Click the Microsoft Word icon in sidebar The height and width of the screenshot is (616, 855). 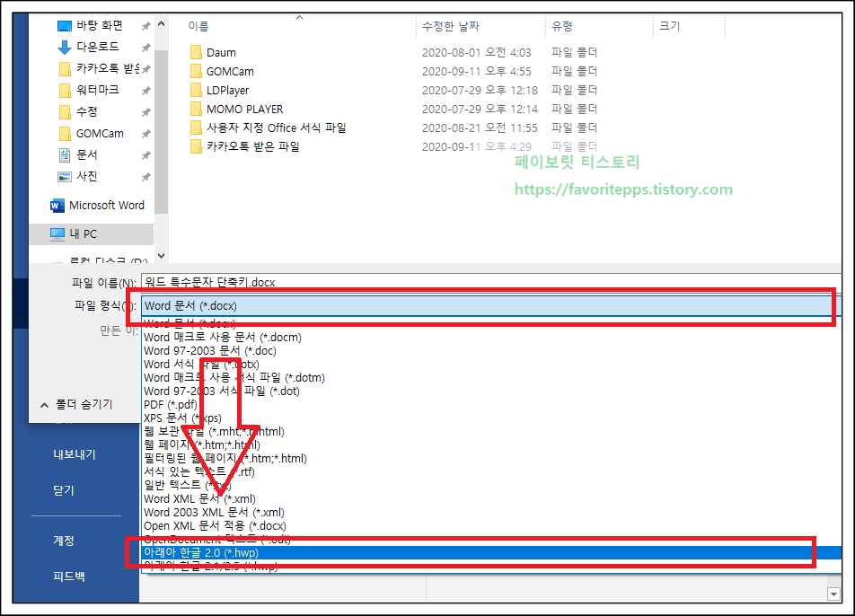pyautogui.click(x=57, y=206)
